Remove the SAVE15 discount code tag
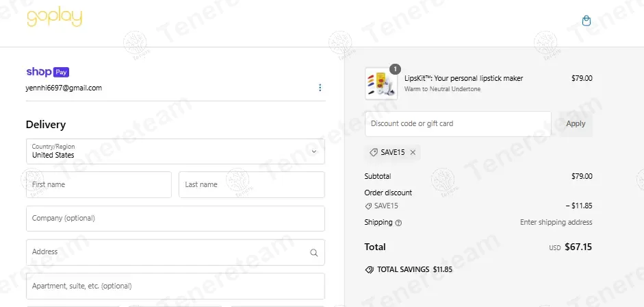 (413, 152)
